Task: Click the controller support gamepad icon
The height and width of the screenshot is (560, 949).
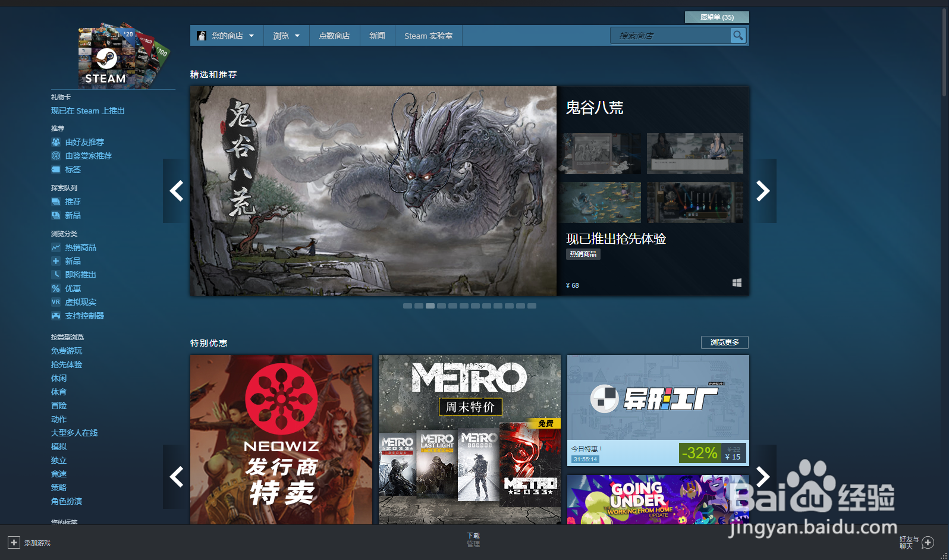Action: click(x=56, y=316)
